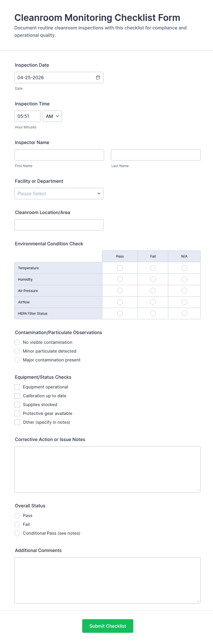Click the Corrective Action notes area

pos(107,469)
